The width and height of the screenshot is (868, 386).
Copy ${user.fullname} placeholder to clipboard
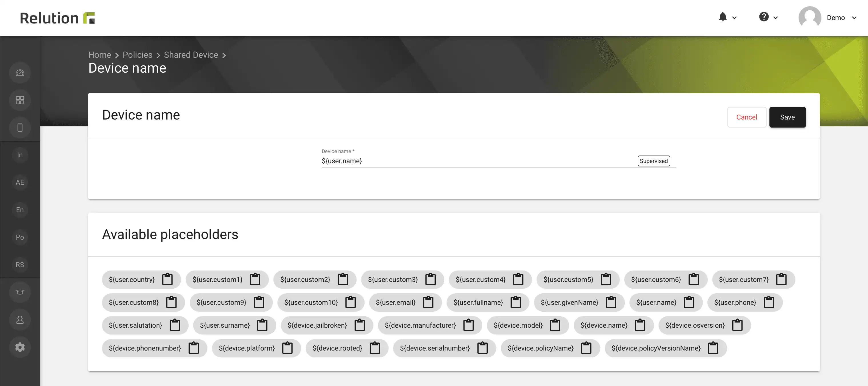coord(515,303)
